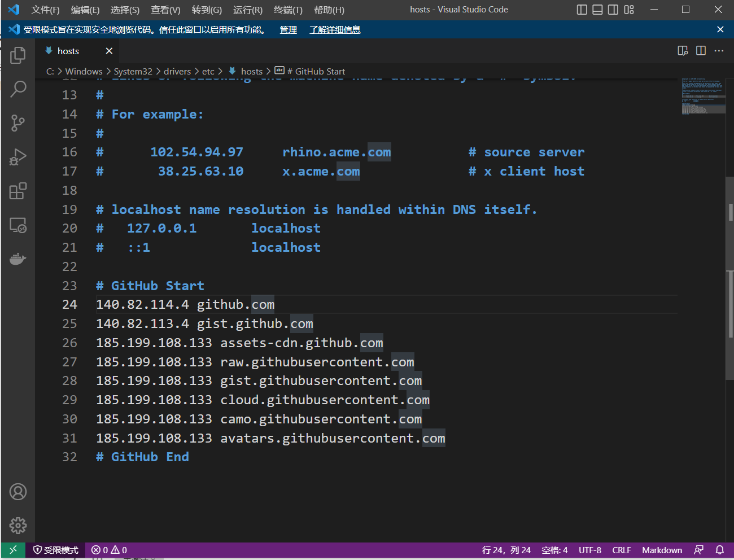Open the preview to the side

pos(683,51)
